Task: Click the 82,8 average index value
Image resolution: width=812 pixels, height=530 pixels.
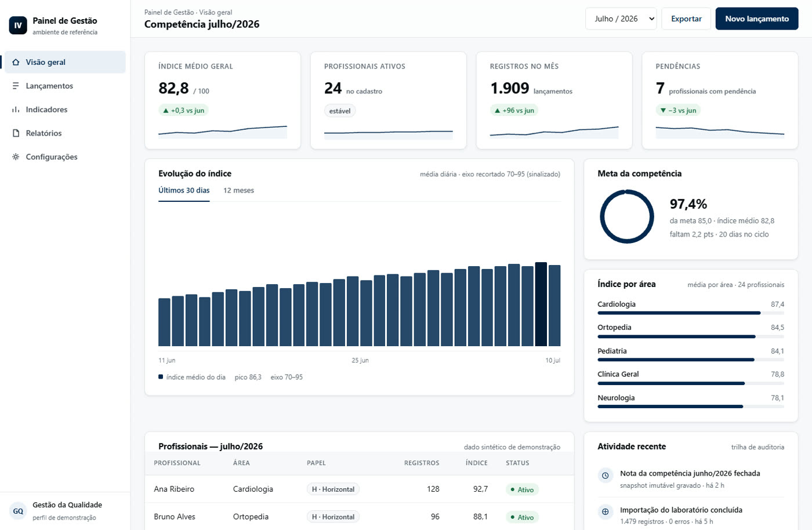Action: coord(173,88)
